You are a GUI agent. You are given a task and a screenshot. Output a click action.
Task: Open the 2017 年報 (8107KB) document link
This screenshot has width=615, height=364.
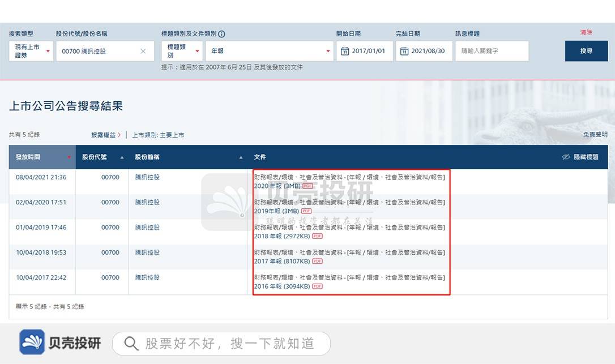tap(281, 261)
